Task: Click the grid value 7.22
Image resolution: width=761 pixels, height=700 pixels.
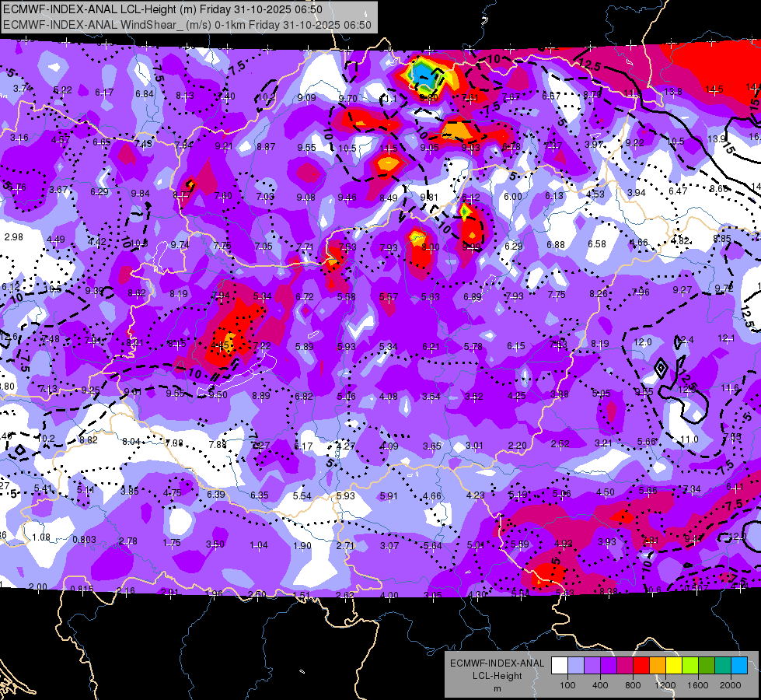Action: click(x=262, y=345)
